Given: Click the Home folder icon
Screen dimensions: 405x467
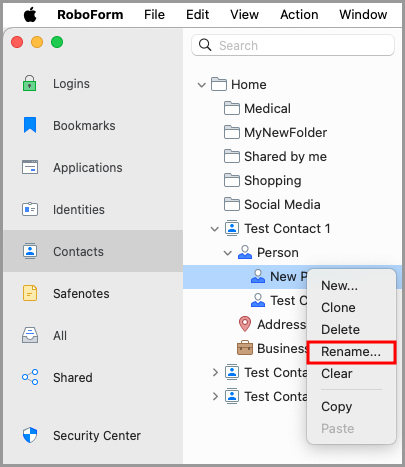Looking at the screenshot, I should coord(219,84).
